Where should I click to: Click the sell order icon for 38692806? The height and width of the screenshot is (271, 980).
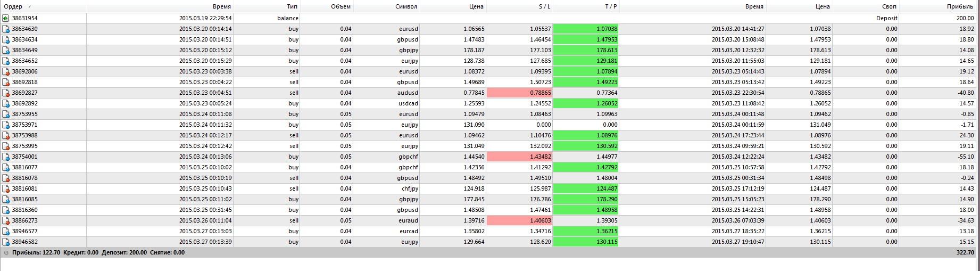pos(6,71)
